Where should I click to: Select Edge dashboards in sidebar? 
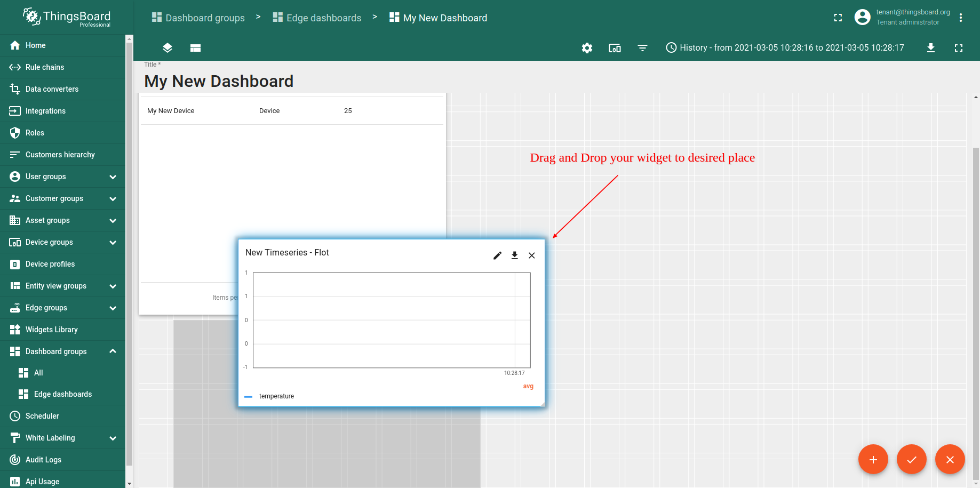pos(62,394)
